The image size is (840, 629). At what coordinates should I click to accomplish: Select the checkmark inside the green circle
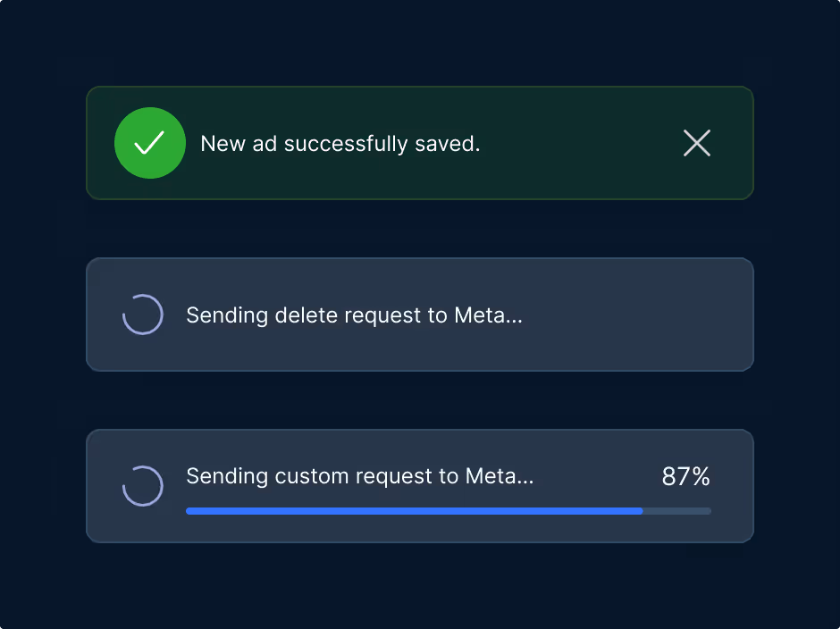(150, 143)
